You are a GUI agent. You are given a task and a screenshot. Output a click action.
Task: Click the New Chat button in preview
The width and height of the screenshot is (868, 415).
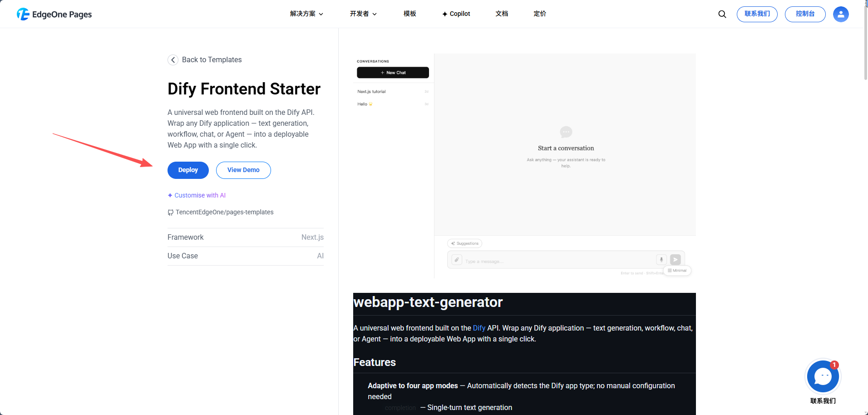[393, 73]
